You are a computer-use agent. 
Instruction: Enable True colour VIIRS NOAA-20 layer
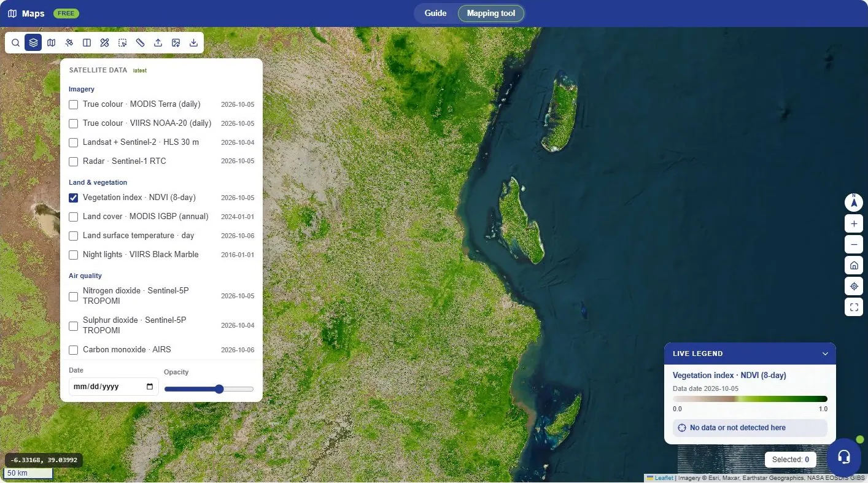click(73, 123)
